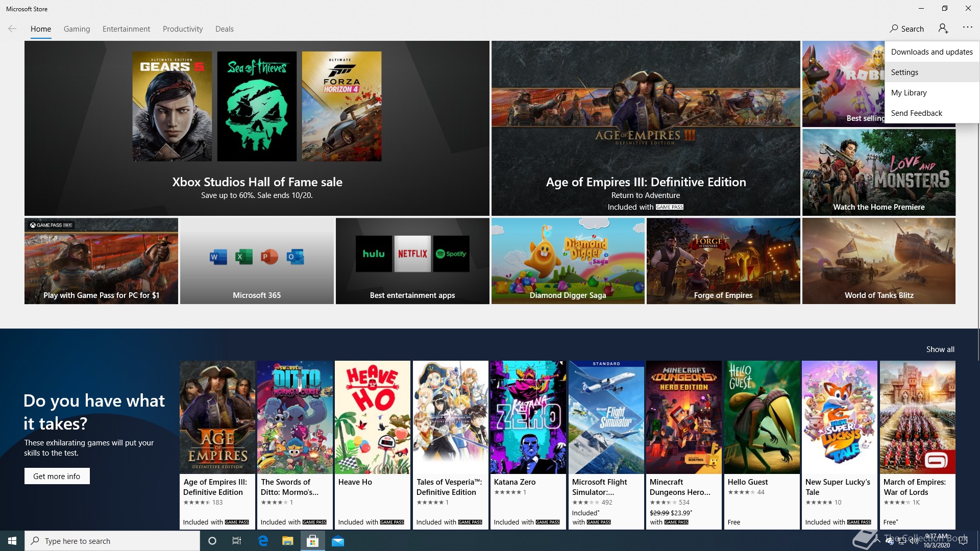Image resolution: width=980 pixels, height=551 pixels.
Task: Open Age of Empires III hero banner
Action: 646,129
